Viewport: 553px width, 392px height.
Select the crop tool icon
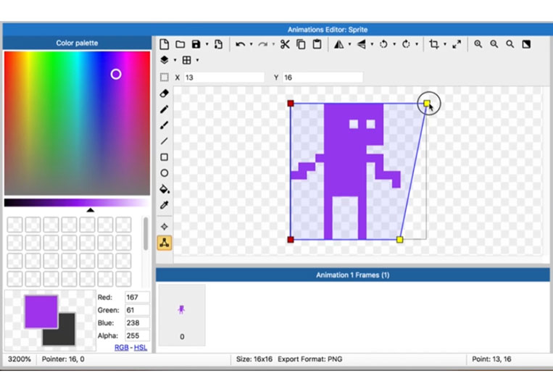click(x=434, y=44)
